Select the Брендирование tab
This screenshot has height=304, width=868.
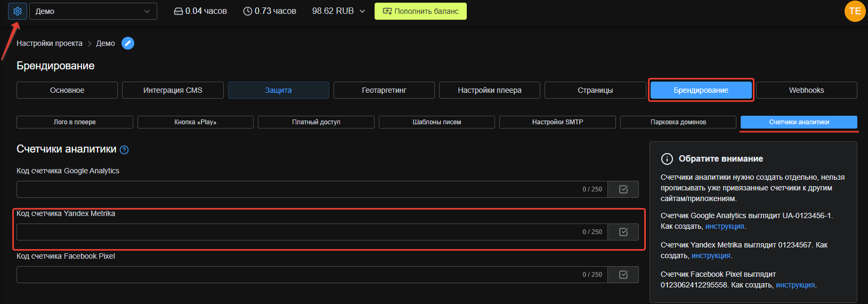[x=701, y=90]
